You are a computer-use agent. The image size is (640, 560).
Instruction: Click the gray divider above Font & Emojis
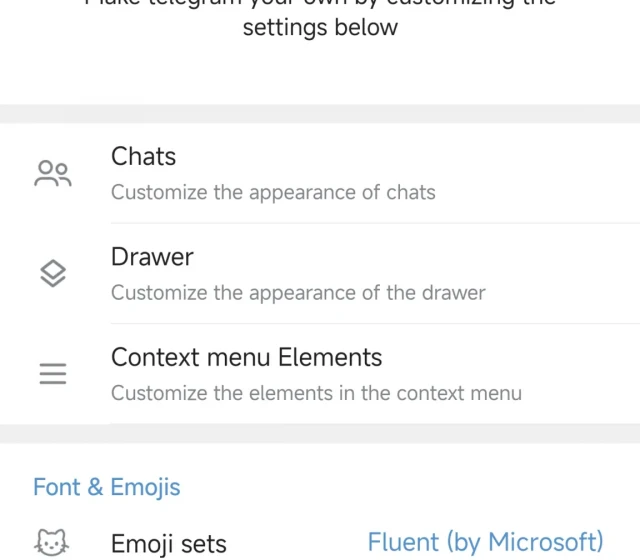click(320, 434)
